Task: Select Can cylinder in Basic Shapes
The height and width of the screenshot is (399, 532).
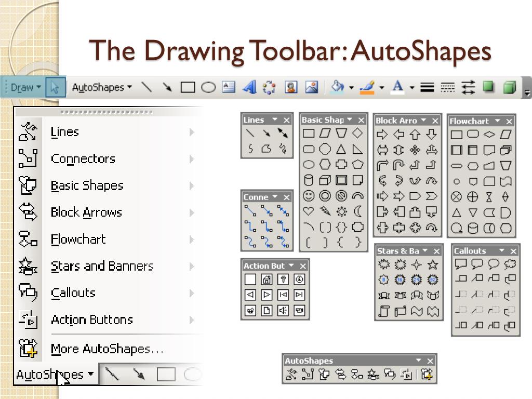Action: pyautogui.click(x=309, y=180)
